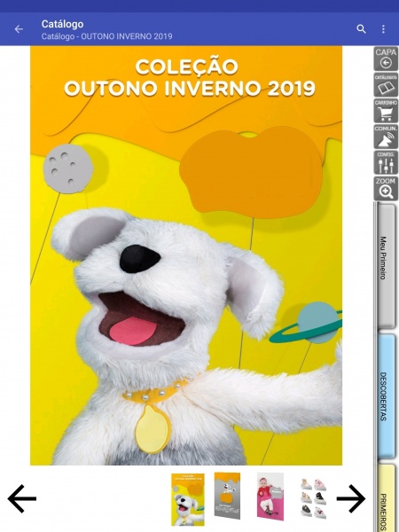Open the Catálogos book icon

pyautogui.click(x=386, y=84)
